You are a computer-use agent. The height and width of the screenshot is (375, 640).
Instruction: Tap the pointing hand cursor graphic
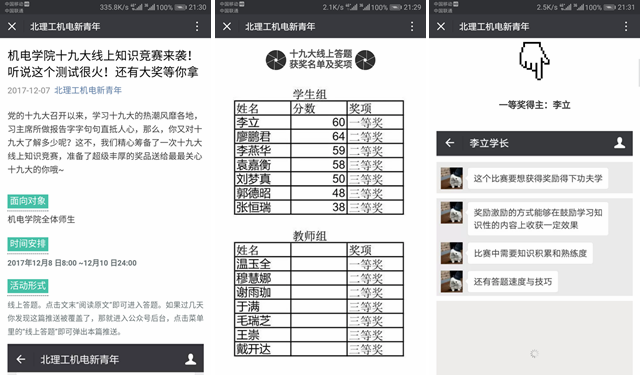coord(534,60)
